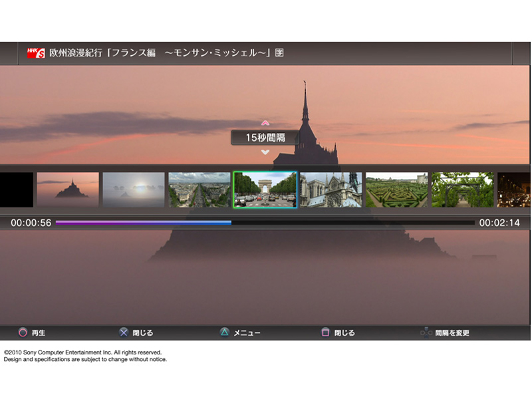Click the boxed icon after the program title
This screenshot has height=399, width=532.
coord(279,53)
